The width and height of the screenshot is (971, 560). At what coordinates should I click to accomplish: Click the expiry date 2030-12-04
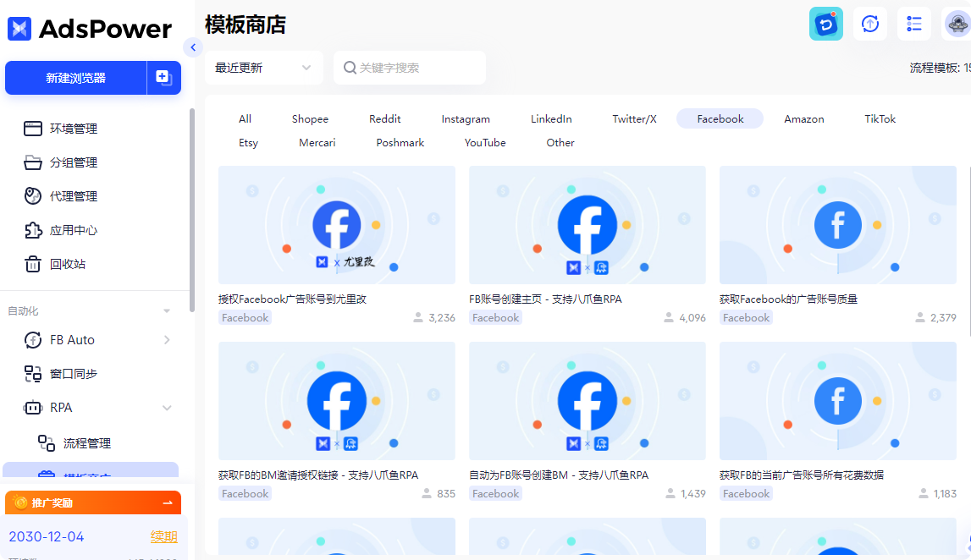tap(47, 536)
